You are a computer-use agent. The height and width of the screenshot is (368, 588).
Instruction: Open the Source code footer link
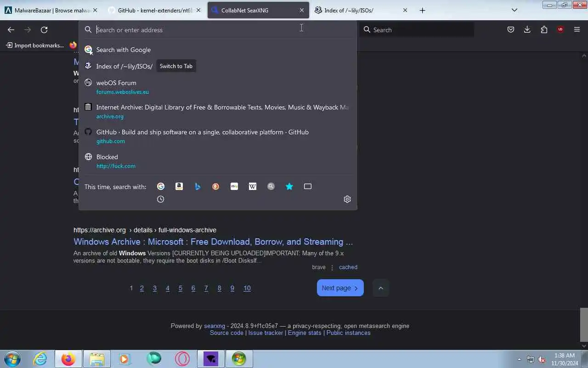(226, 333)
